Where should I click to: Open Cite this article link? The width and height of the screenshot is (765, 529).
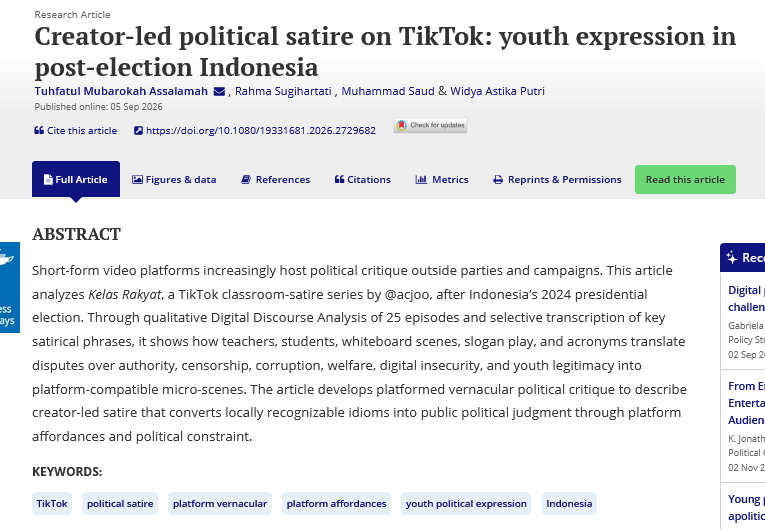point(76,130)
